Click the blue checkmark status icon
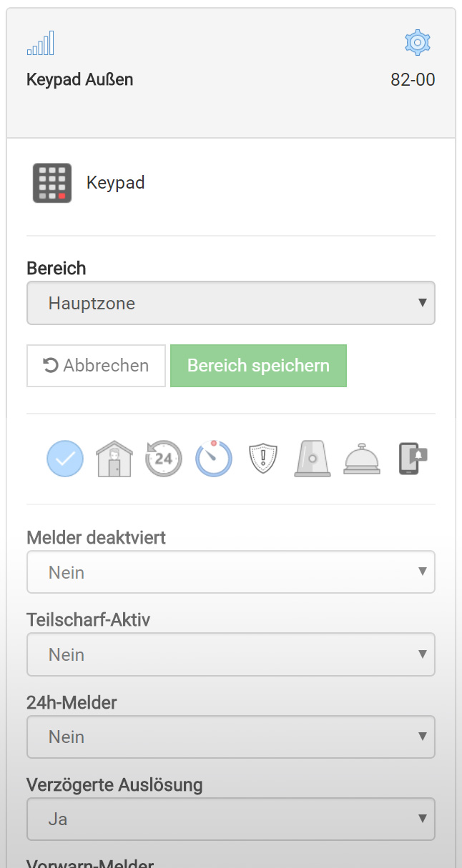This screenshot has width=462, height=868. [x=65, y=459]
